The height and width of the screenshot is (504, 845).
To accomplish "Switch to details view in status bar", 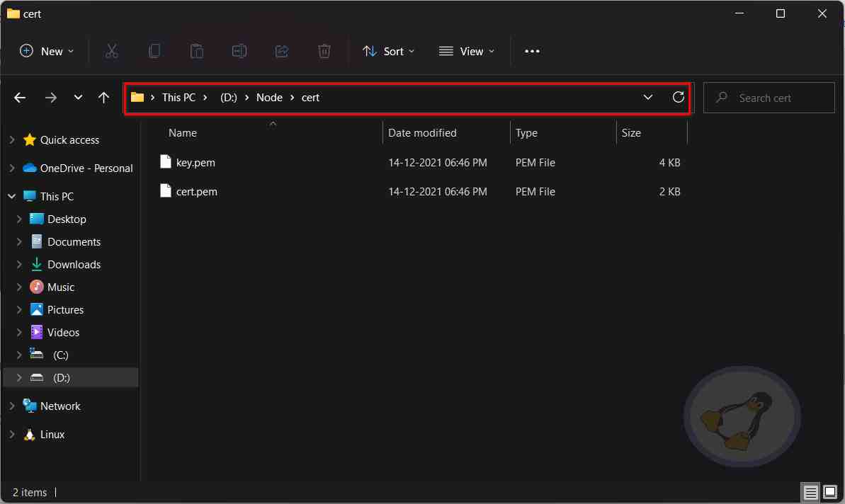I will click(x=810, y=492).
